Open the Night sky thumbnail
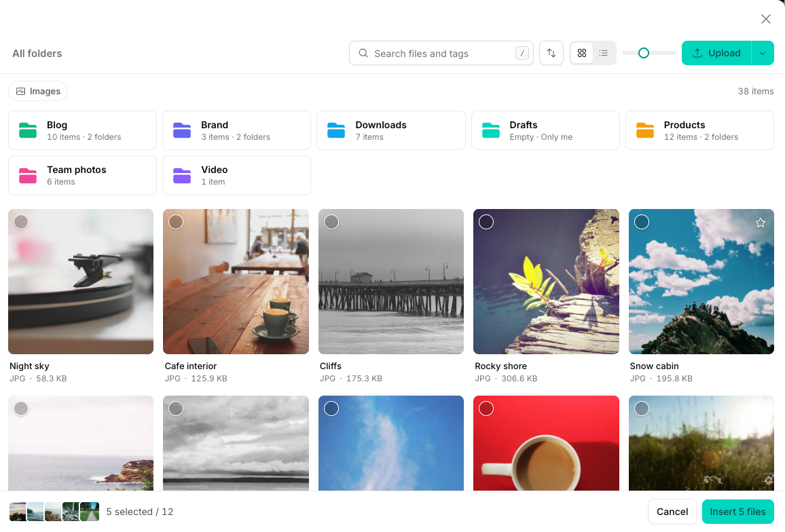Viewport: 785px width, 532px height. click(81, 282)
